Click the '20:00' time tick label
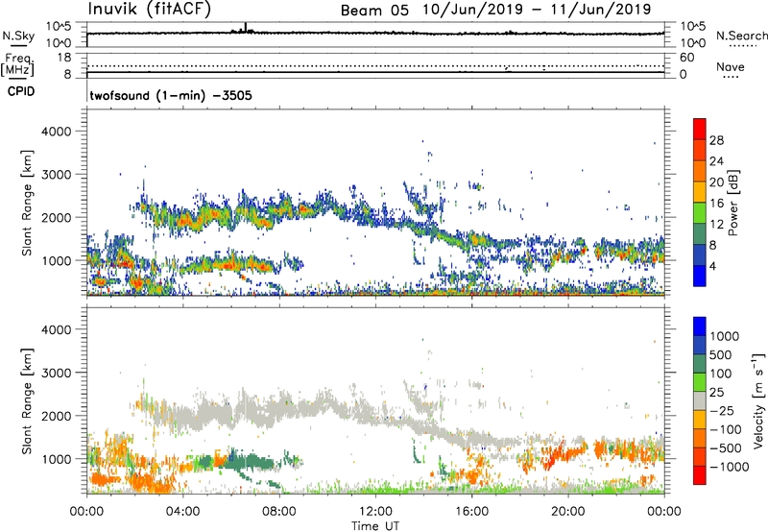 [568, 512]
